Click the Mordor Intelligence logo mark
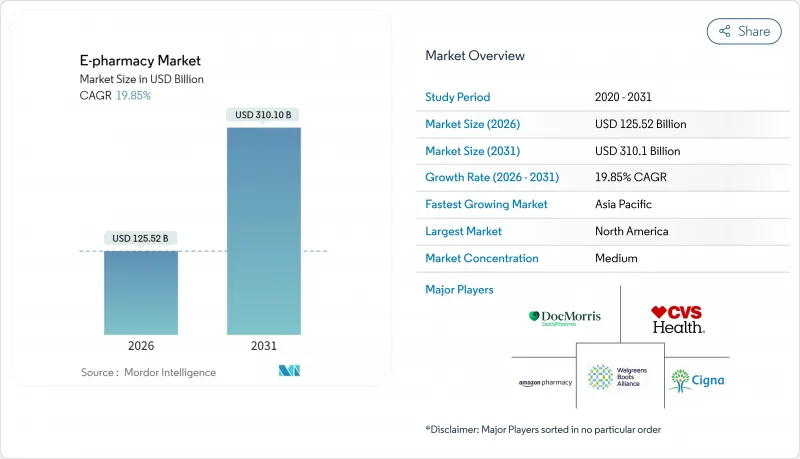 pyautogui.click(x=290, y=372)
